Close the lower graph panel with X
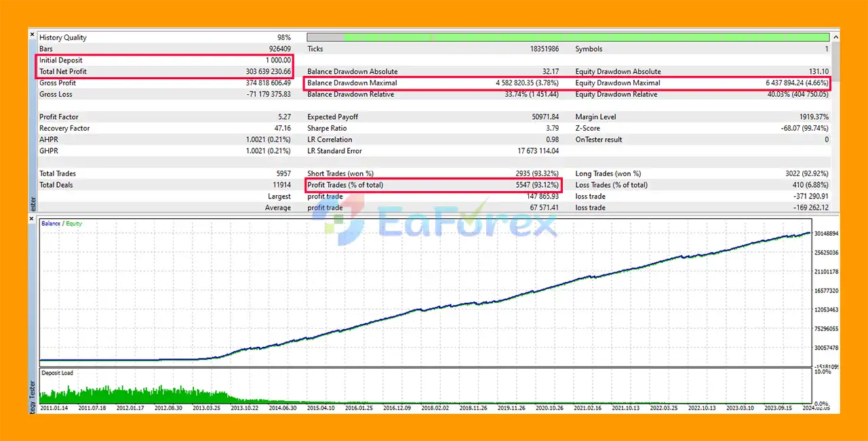 (x=32, y=219)
